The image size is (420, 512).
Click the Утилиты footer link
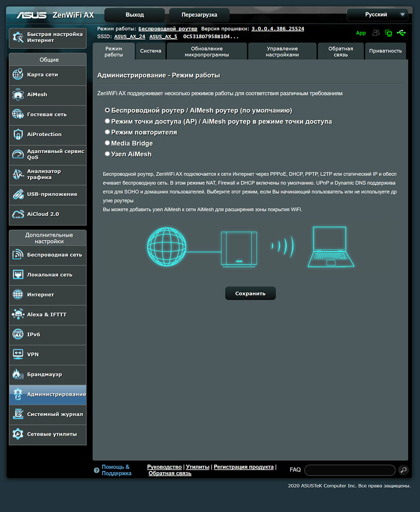pos(198,467)
